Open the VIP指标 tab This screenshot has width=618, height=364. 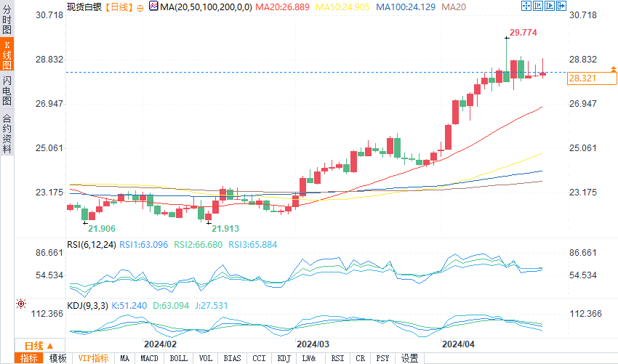[93, 358]
